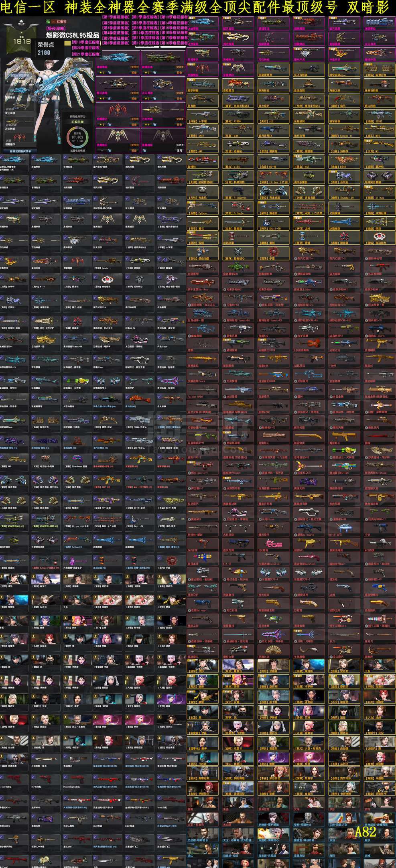This screenshot has width=396, height=868.
Task: Click 装备 on the star F weapon slot
Action: (134, 98)
